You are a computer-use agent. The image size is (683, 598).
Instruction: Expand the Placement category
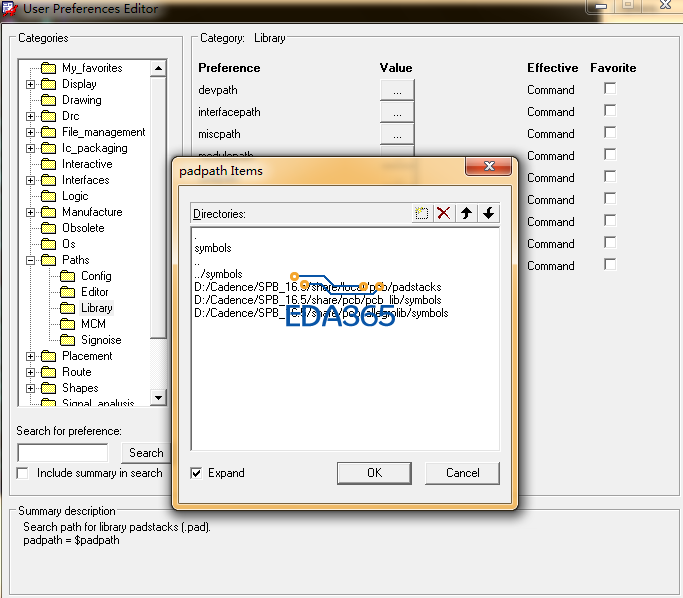click(x=30, y=356)
